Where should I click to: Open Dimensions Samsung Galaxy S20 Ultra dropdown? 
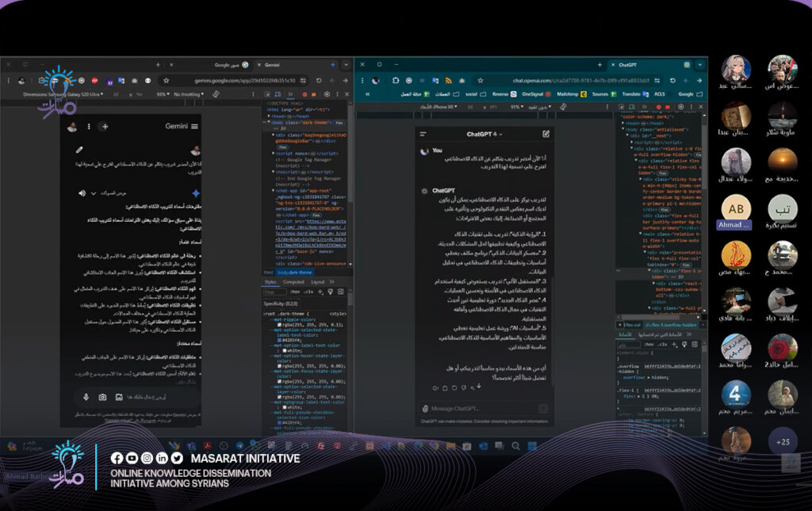click(63, 94)
